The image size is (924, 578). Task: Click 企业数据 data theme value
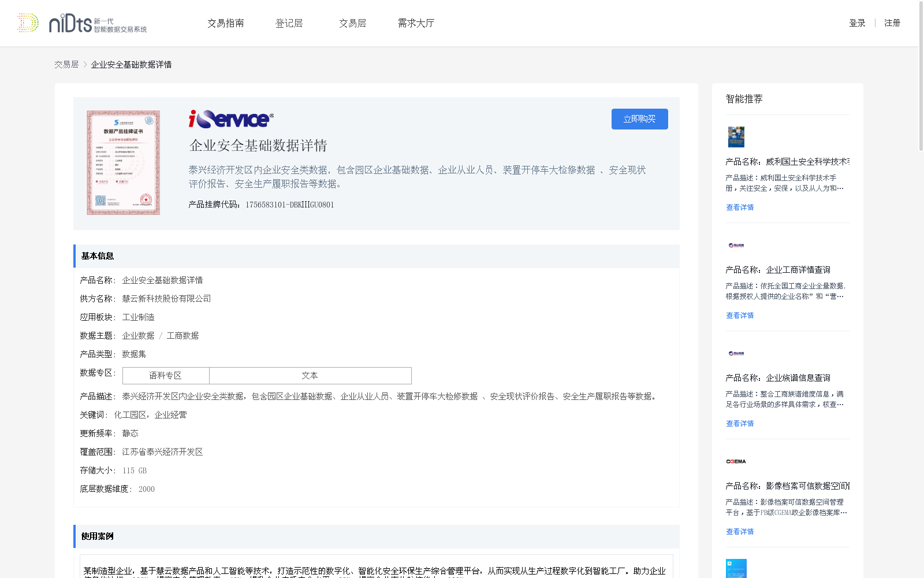[x=138, y=336]
